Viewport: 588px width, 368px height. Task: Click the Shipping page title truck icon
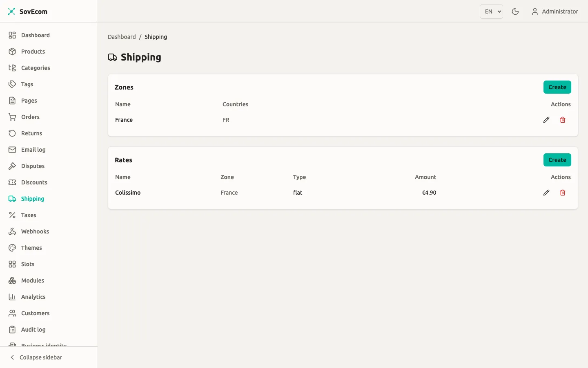point(113,57)
